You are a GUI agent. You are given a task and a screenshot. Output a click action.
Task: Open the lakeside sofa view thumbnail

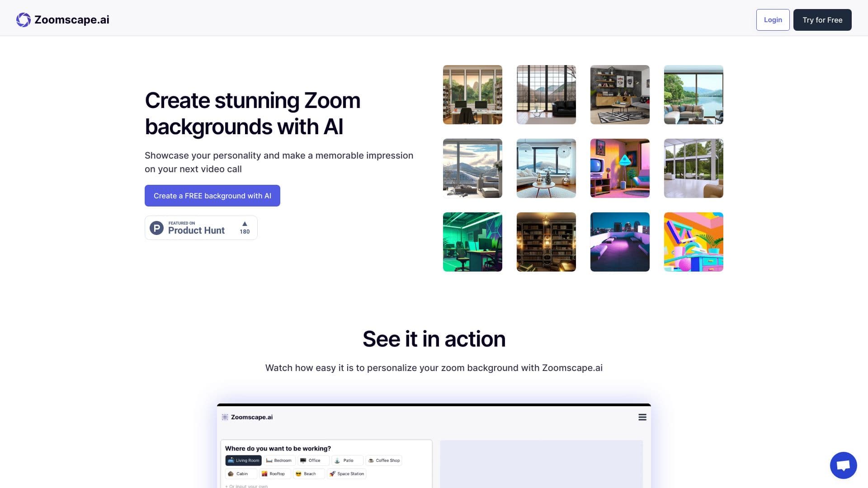[693, 94]
